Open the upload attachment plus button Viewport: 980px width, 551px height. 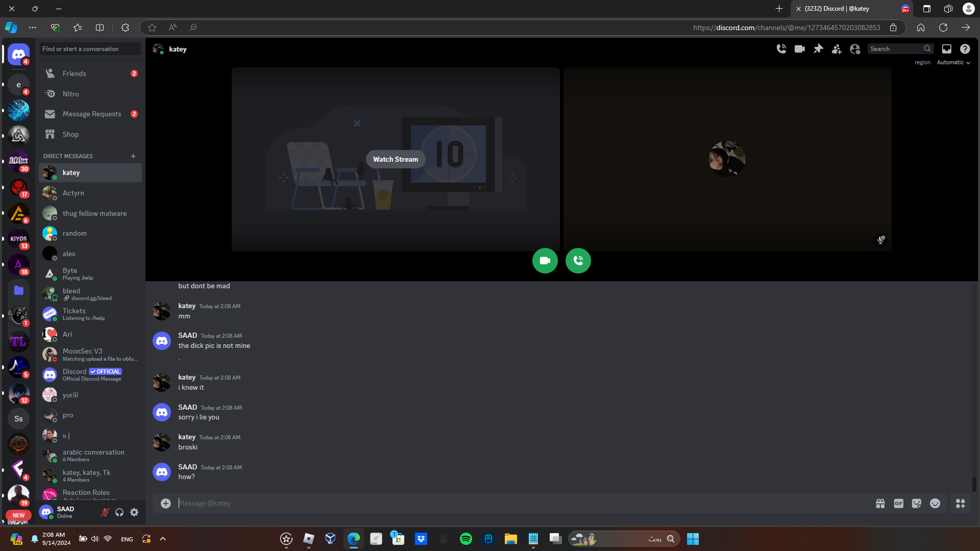click(165, 504)
